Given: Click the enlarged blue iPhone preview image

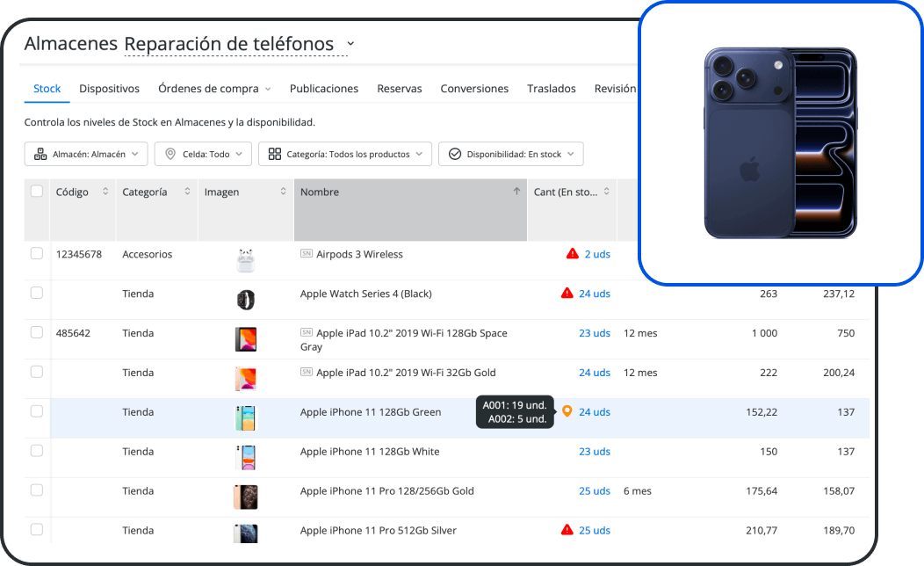Looking at the screenshot, I should click(x=781, y=143).
